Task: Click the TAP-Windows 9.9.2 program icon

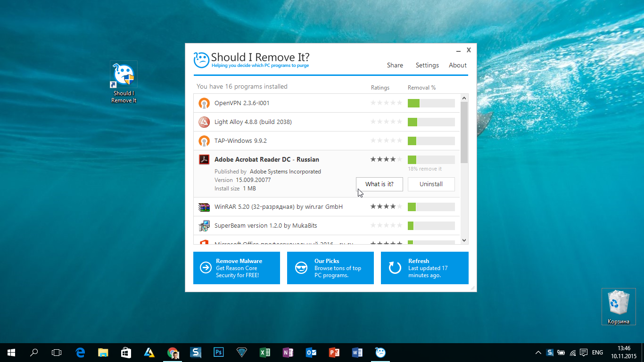Action: pyautogui.click(x=204, y=141)
